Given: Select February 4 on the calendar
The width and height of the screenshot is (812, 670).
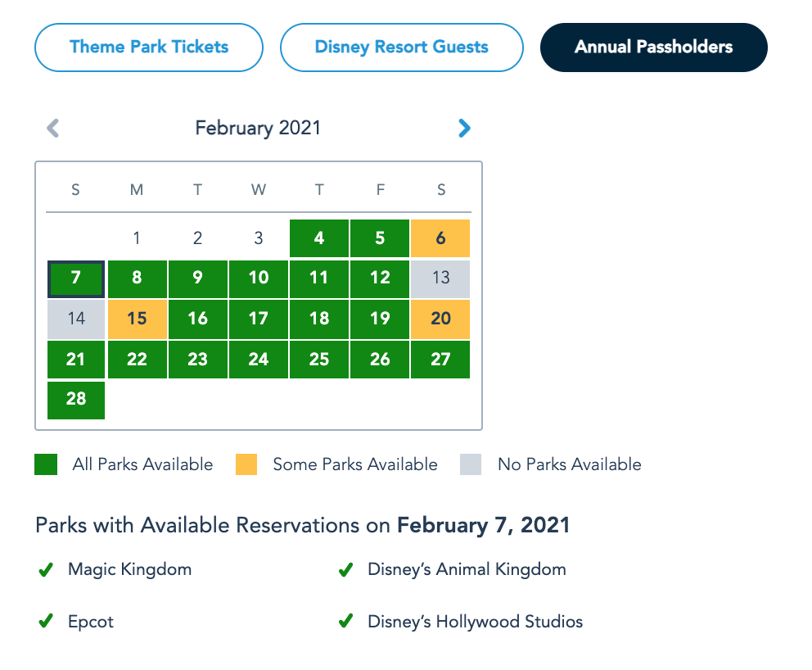Looking at the screenshot, I should (319, 238).
